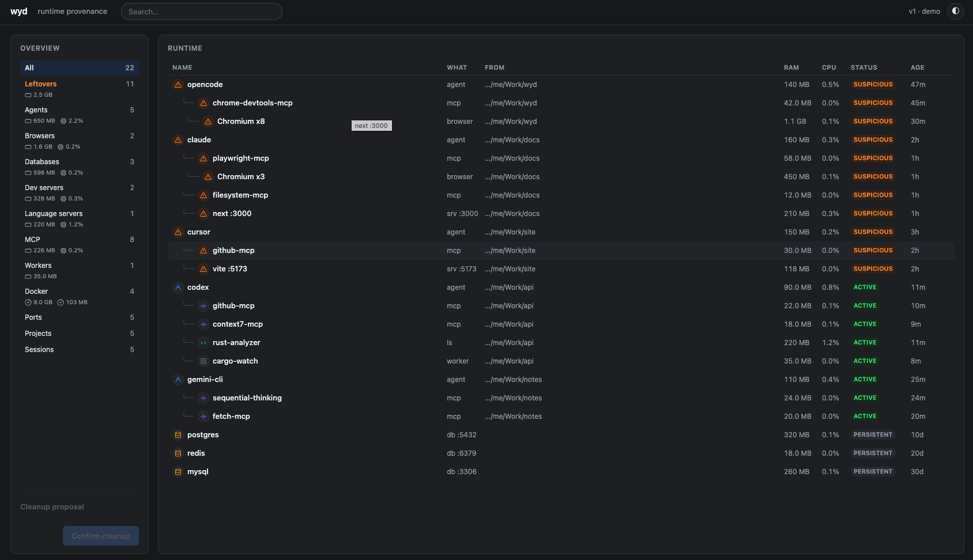Viewport: 973px width, 560px height.
Task: Click the warning icon next to claude
Action: pos(178,140)
